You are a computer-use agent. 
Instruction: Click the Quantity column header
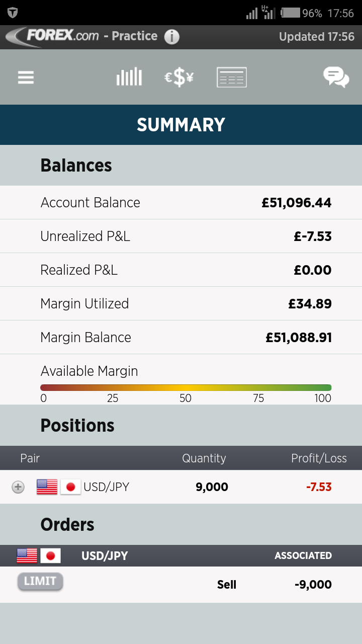click(x=204, y=458)
